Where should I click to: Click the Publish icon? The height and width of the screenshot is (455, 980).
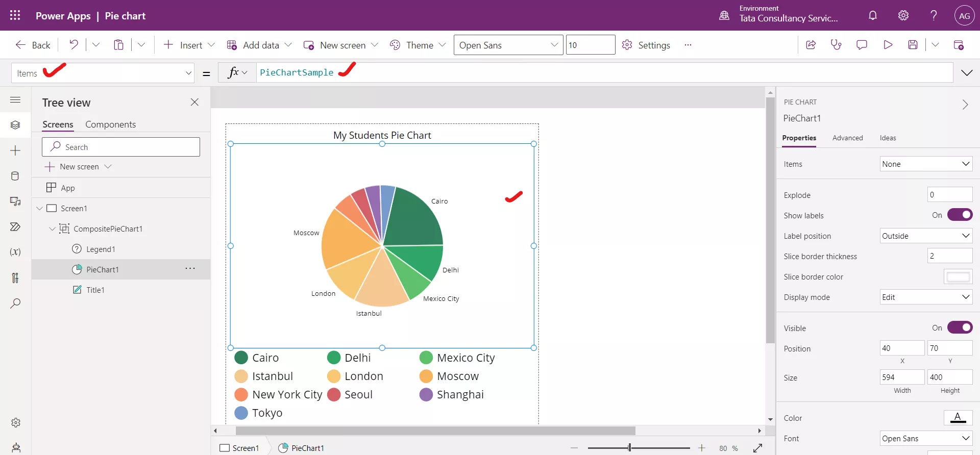(959, 45)
